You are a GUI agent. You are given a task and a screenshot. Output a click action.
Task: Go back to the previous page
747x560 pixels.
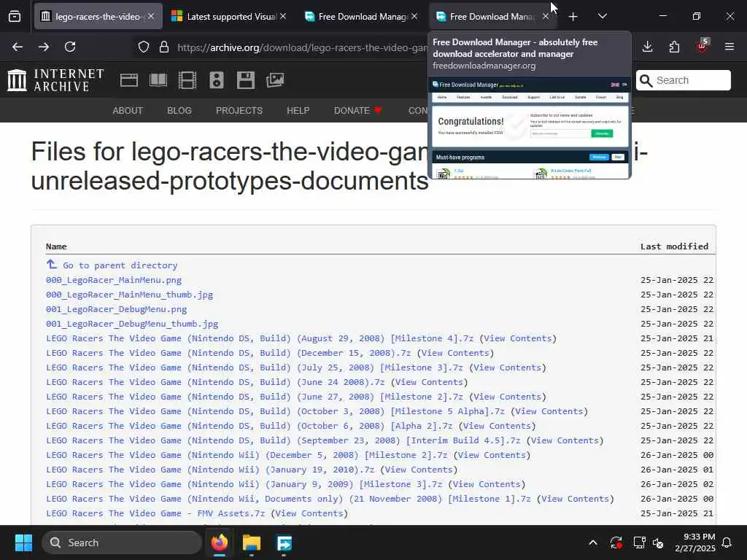click(18, 47)
